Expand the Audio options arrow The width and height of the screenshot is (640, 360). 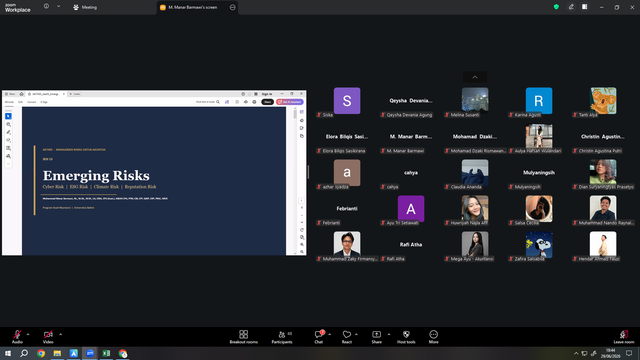pyautogui.click(x=28, y=334)
